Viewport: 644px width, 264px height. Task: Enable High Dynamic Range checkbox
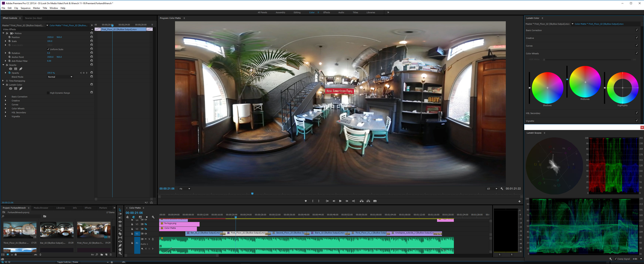48,93
